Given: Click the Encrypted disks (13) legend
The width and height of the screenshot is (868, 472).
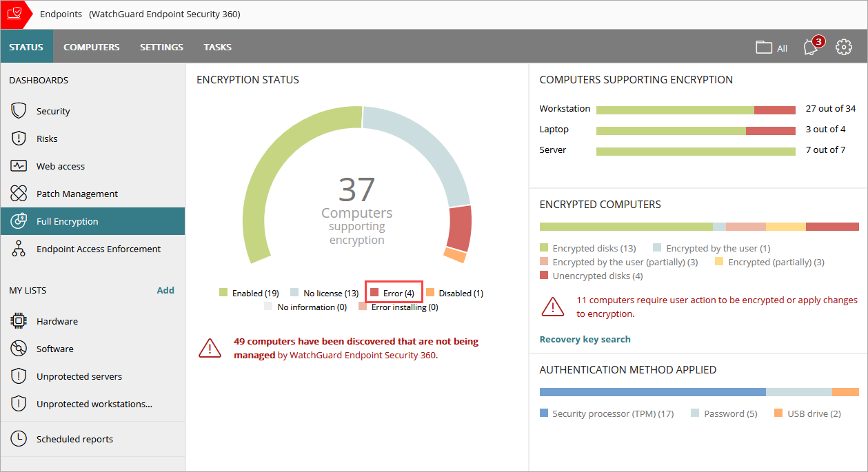Looking at the screenshot, I should (588, 248).
